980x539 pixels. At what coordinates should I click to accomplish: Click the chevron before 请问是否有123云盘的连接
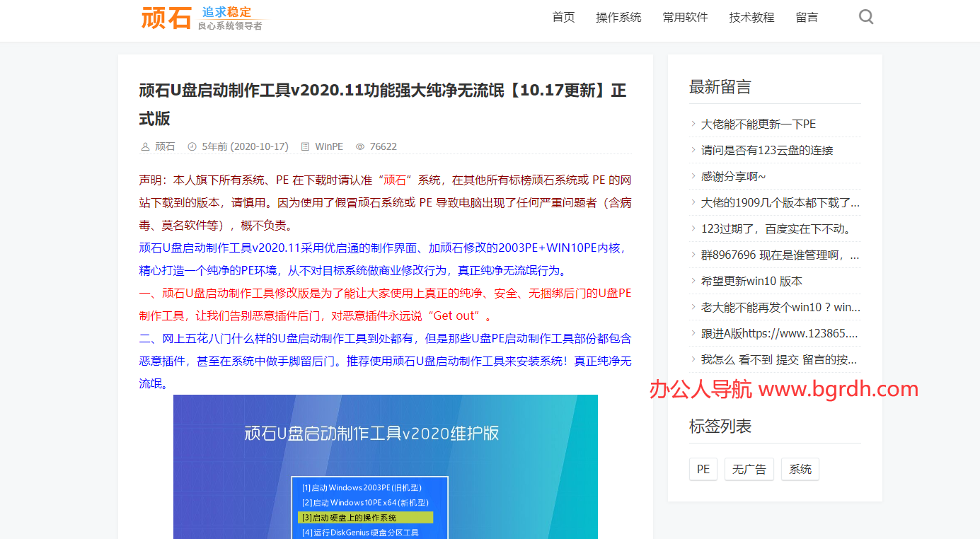[693, 150]
